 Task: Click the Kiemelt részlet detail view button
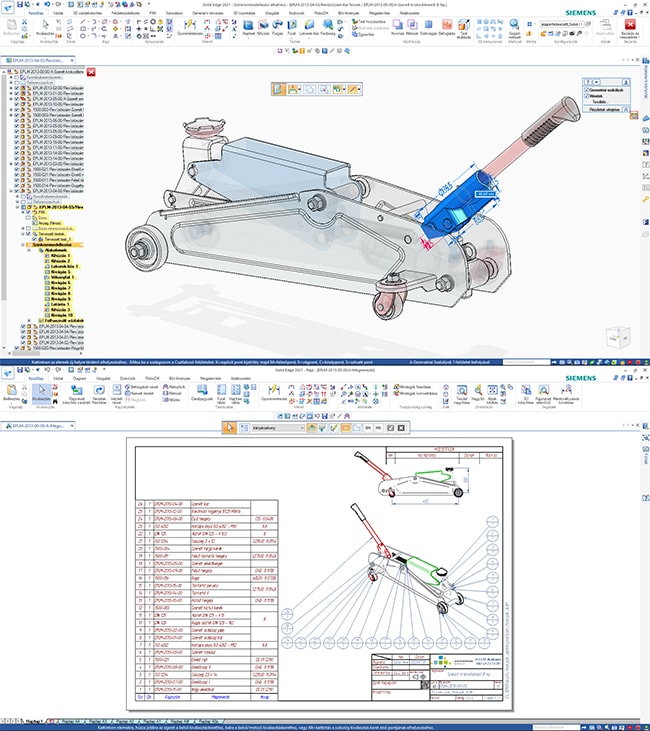[139, 393]
